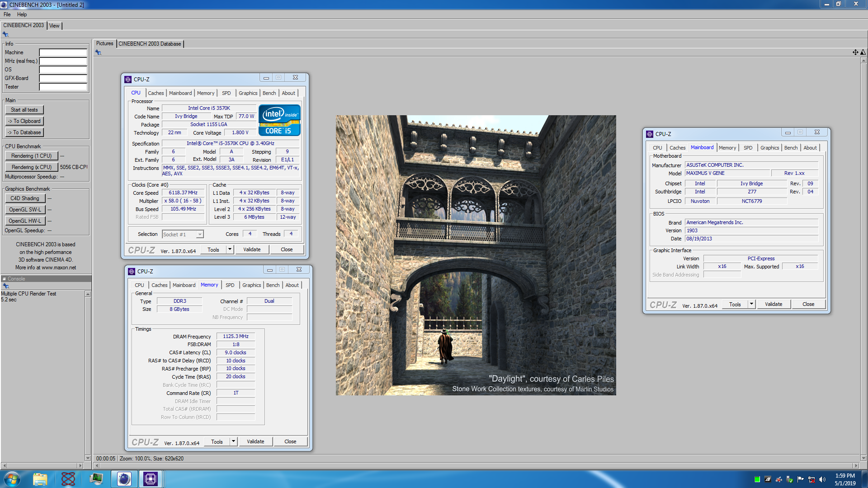Run Rendering (1 CPU) benchmark
Viewport: 868px width, 488px height.
(x=32, y=156)
